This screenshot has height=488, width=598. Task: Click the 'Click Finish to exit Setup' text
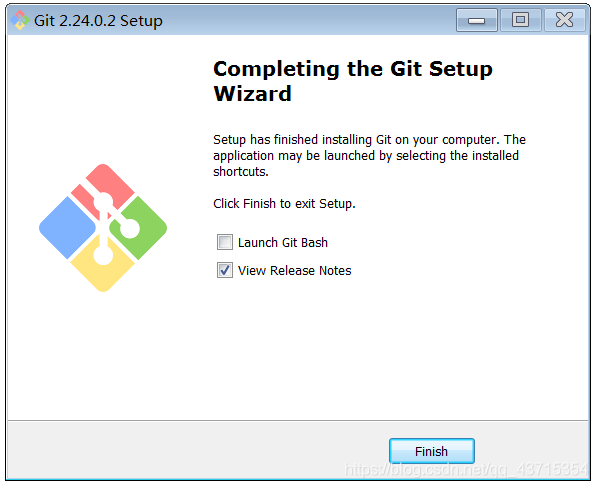coord(284,204)
